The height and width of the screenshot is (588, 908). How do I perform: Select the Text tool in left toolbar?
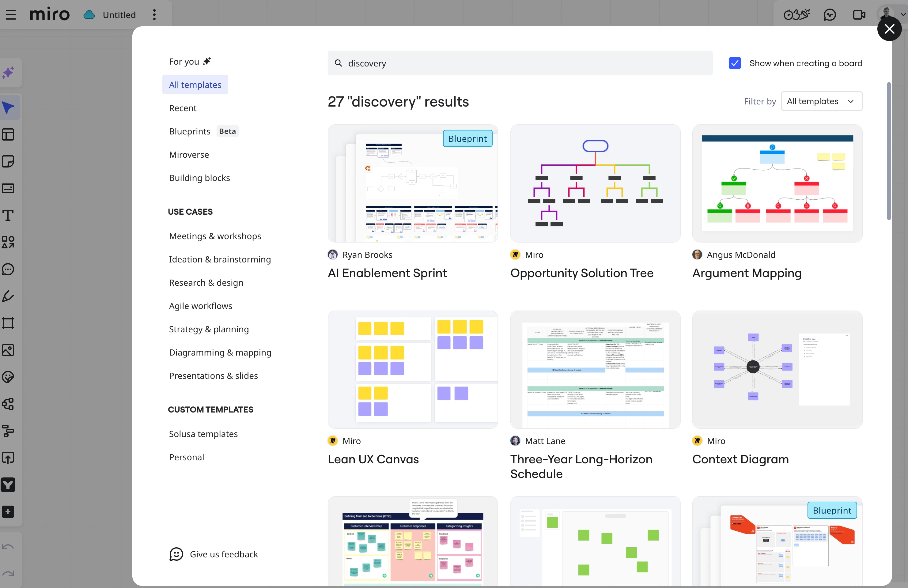pyautogui.click(x=8, y=216)
